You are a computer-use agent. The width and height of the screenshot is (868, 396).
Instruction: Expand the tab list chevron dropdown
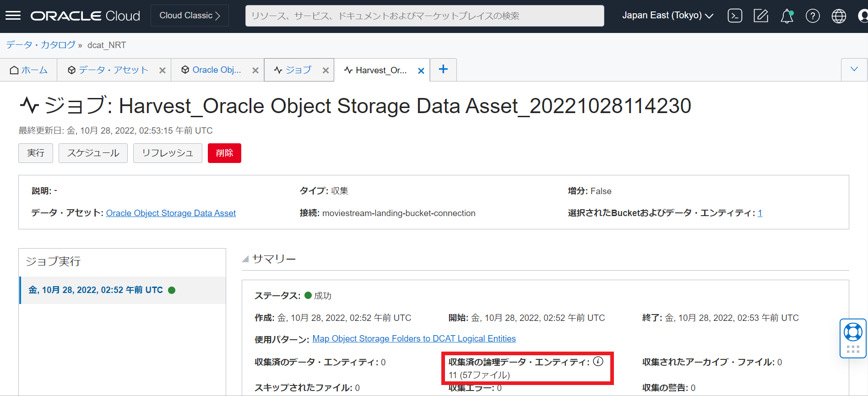[854, 69]
